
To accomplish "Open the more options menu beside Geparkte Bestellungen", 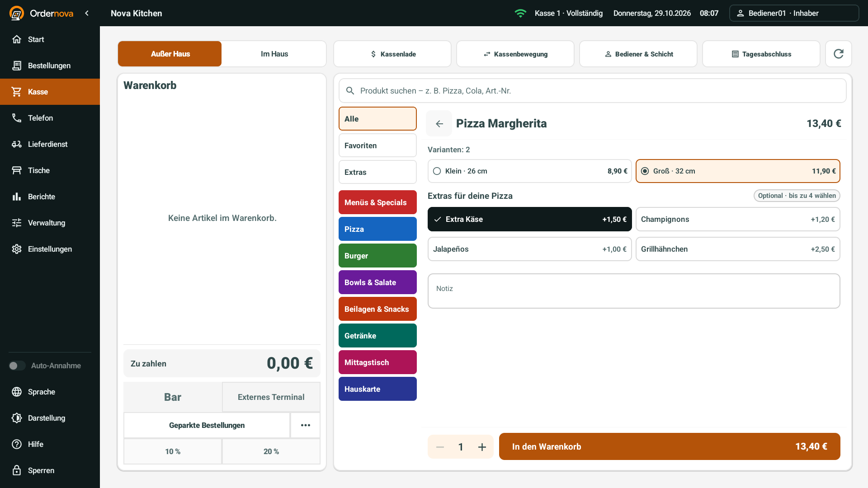I will (x=306, y=425).
